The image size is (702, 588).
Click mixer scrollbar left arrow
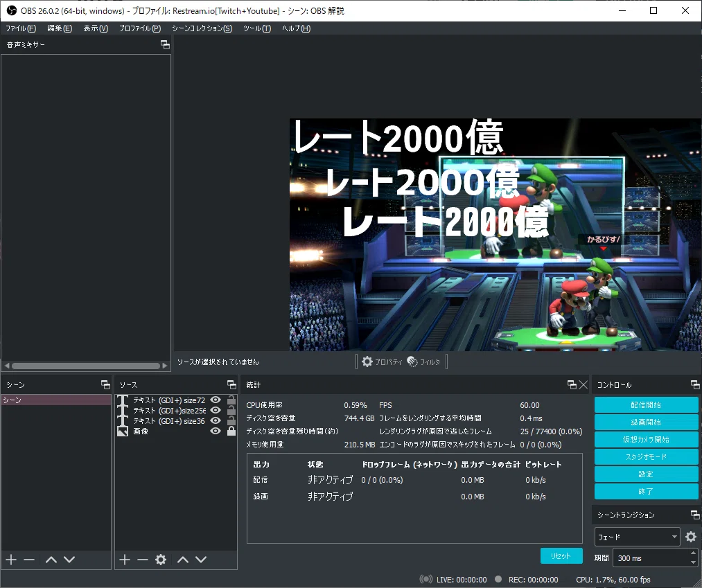[6, 366]
